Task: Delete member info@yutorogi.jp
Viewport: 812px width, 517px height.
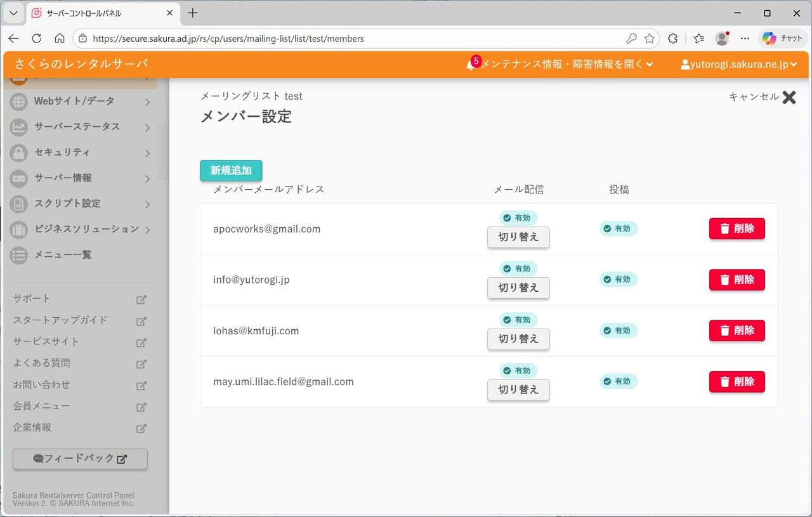Action: tap(737, 280)
